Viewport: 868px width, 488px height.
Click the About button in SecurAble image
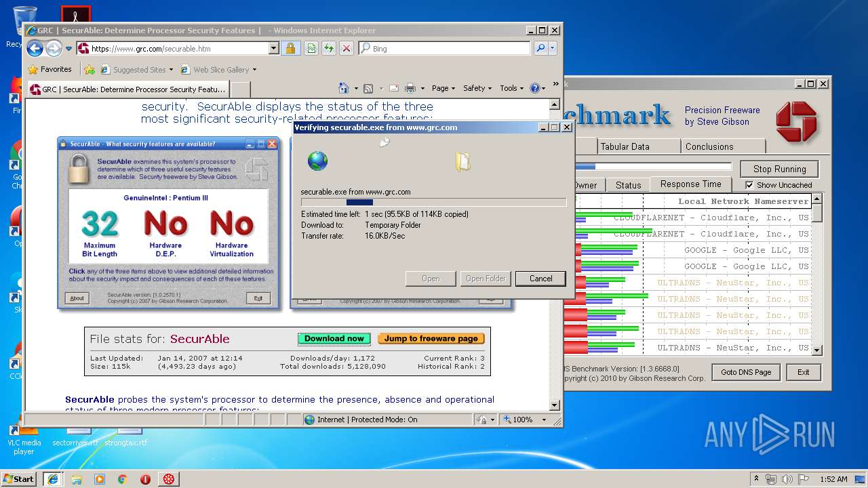point(77,298)
